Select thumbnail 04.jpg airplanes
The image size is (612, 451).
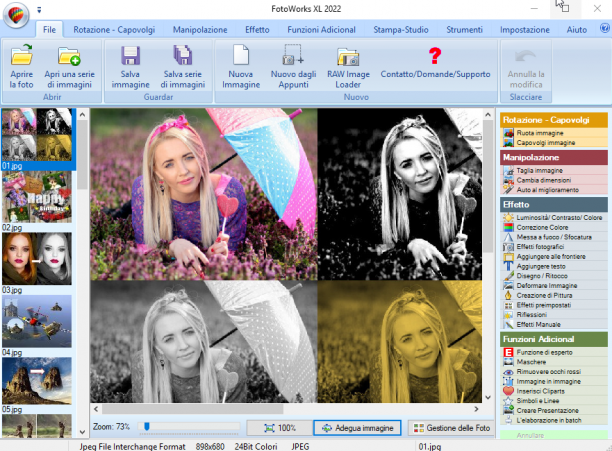click(37, 321)
